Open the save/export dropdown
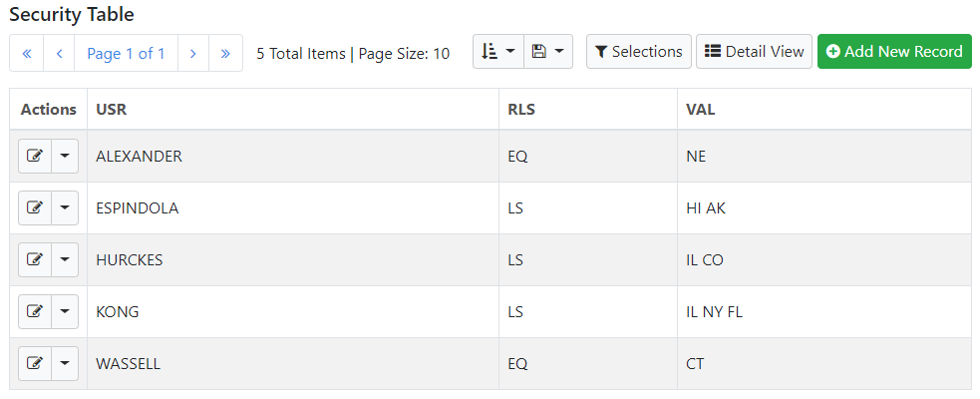The image size is (980, 399). click(548, 51)
